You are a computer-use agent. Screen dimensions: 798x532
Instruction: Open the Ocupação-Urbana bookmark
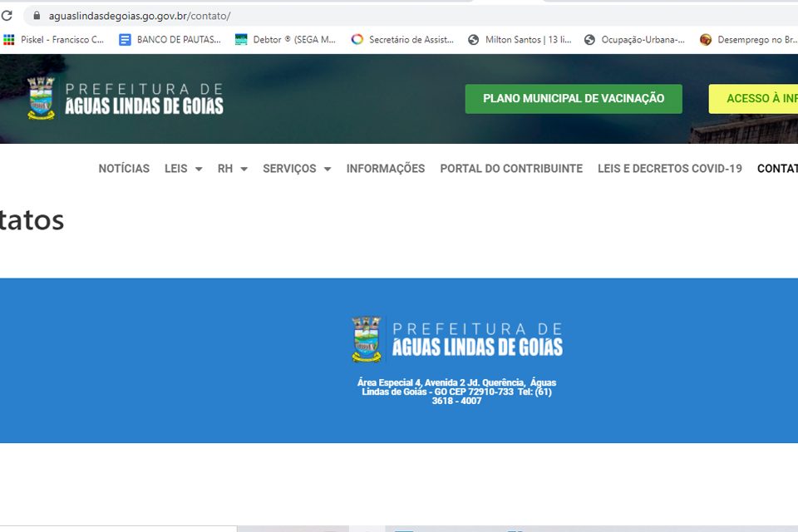[634, 39]
